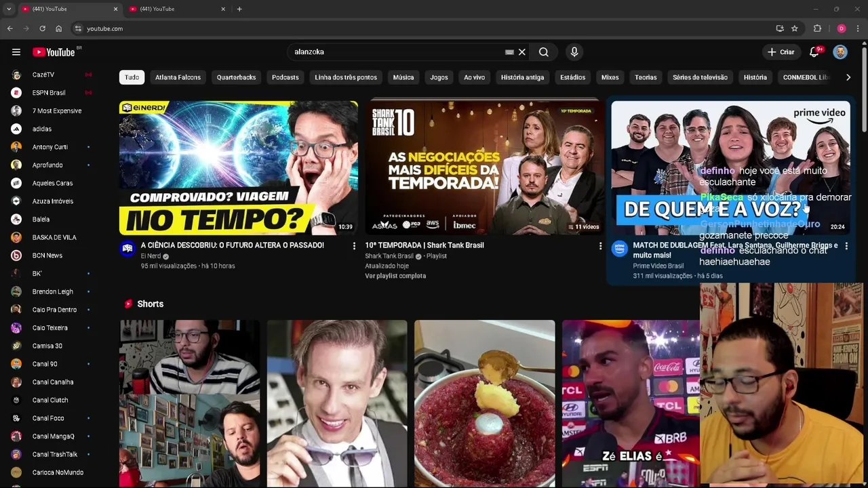Viewport: 868px width, 488px height.
Task: Open the YouTube hamburger guide menu
Action: coord(16,52)
